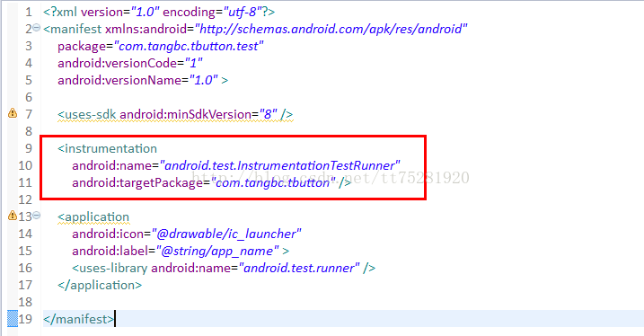The height and width of the screenshot is (336, 644).
Task: Click the xmlns:android schema URL value
Action: pos(331,29)
